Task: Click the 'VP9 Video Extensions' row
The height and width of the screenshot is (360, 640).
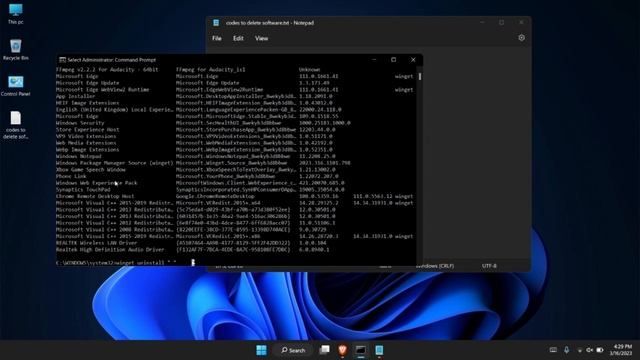Action: 234,136
